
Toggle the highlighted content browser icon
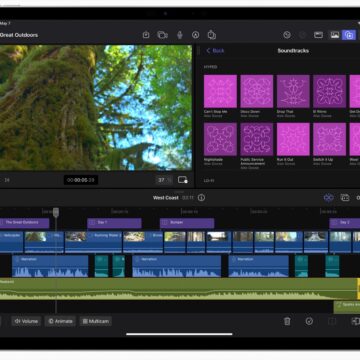coord(349,35)
